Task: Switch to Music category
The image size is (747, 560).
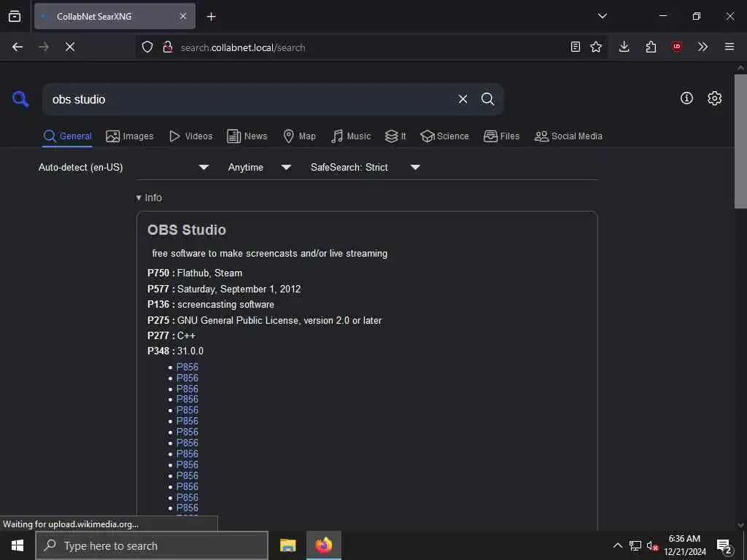Action: click(x=351, y=136)
